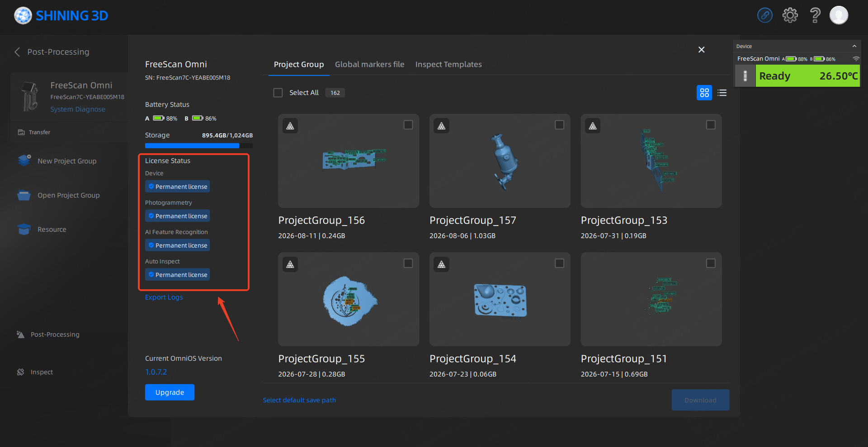This screenshot has height=447, width=868.
Task: Click the mesh badge on ProjectGroup_153
Action: (593, 126)
